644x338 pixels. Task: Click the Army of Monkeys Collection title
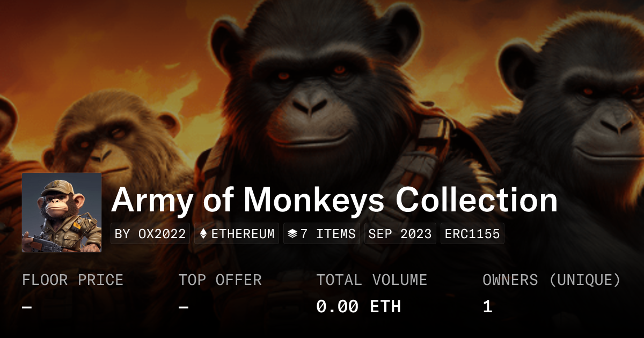coord(334,200)
